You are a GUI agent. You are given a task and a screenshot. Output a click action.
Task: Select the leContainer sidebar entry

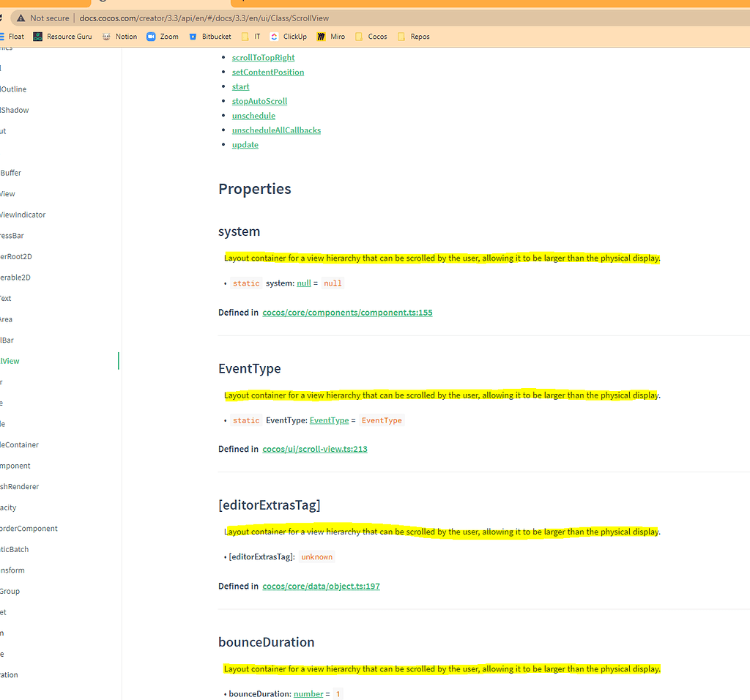pyautogui.click(x=19, y=444)
